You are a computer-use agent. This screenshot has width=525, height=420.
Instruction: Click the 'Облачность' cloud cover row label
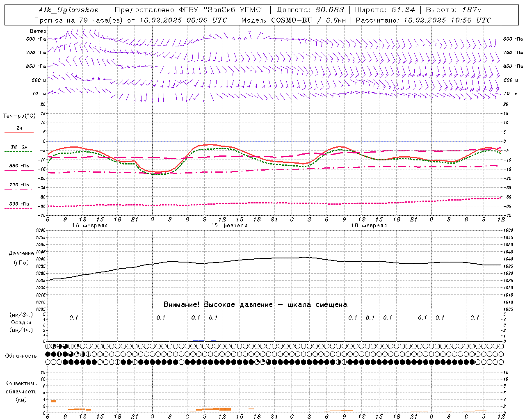pos(21,356)
